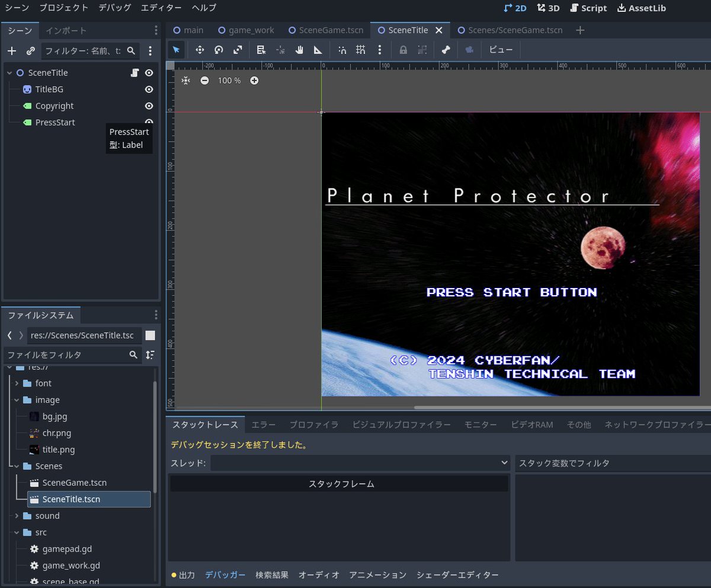The width and height of the screenshot is (711, 588).
Task: Open the 検索結果 bottom panel
Action: (272, 575)
